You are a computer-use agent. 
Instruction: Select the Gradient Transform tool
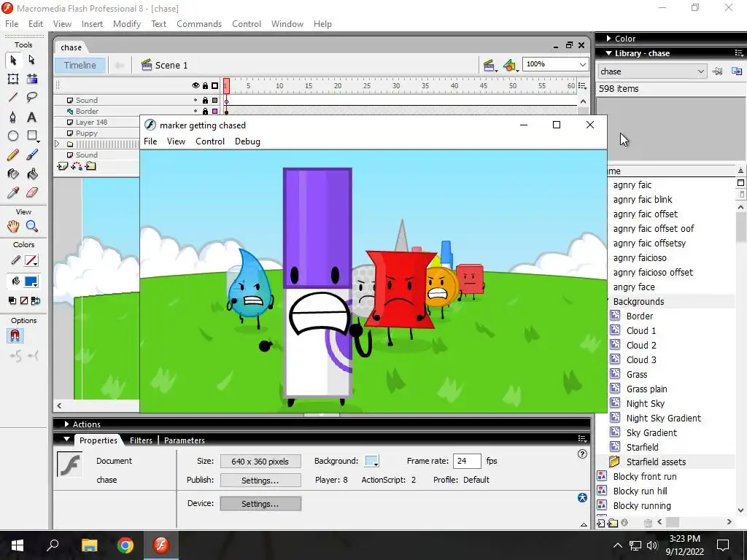click(x=32, y=79)
